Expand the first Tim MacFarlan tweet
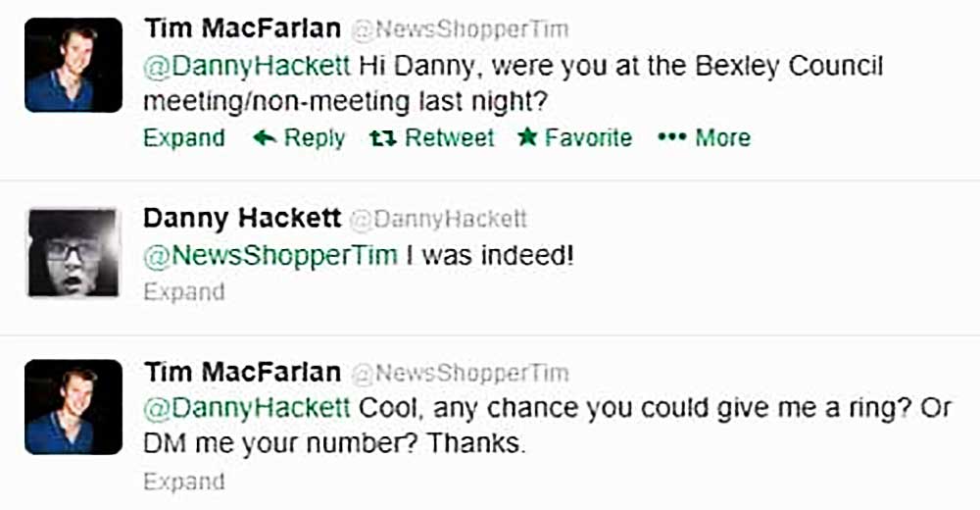The width and height of the screenshot is (980, 510). tap(183, 138)
